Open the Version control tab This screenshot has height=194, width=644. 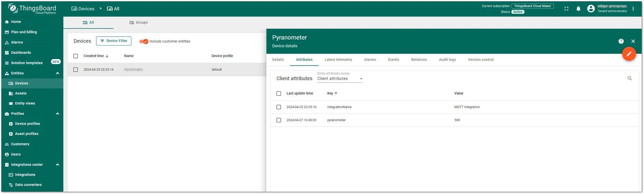(x=481, y=60)
